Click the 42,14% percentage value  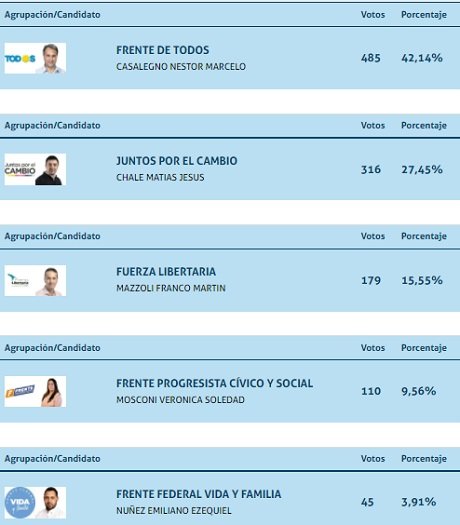(422, 58)
